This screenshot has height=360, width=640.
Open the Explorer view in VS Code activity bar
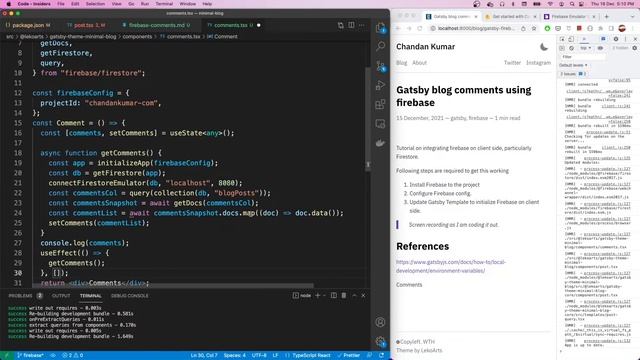[380, 27]
